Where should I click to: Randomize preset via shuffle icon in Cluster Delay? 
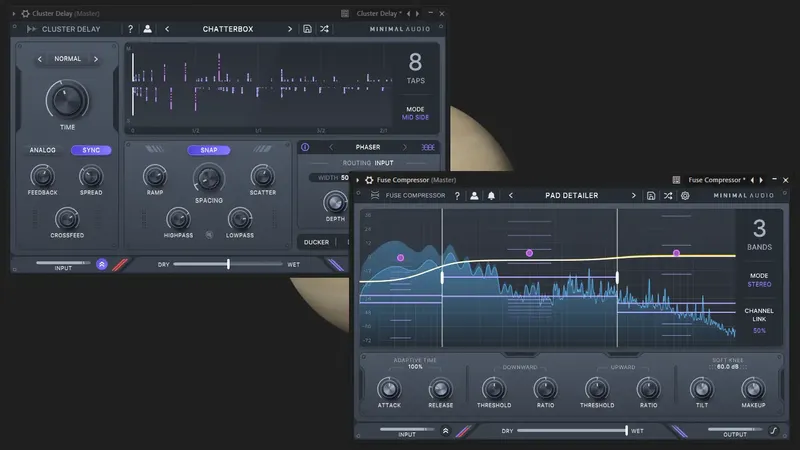(x=324, y=29)
